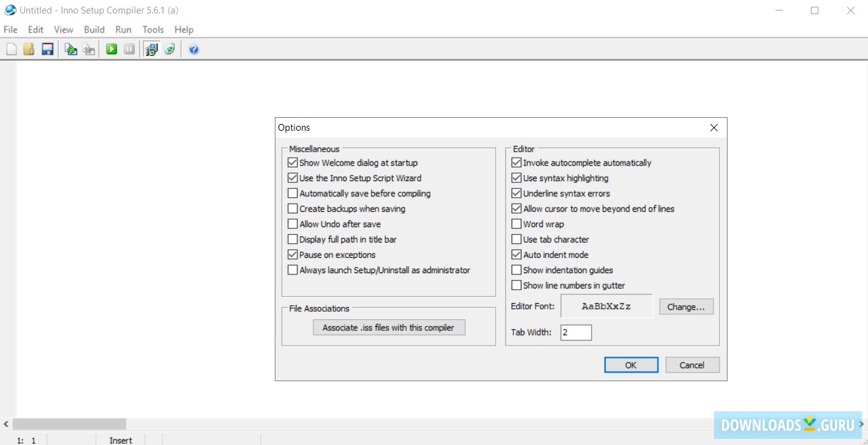Image resolution: width=868 pixels, height=445 pixels.
Task: Click the '1: 1' cursor position status
Action: click(26, 440)
